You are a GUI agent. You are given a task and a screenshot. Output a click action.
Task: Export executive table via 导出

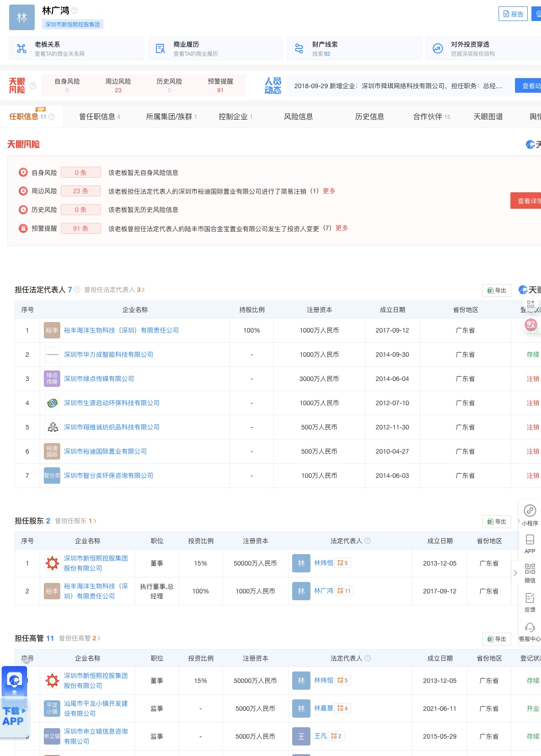497,639
